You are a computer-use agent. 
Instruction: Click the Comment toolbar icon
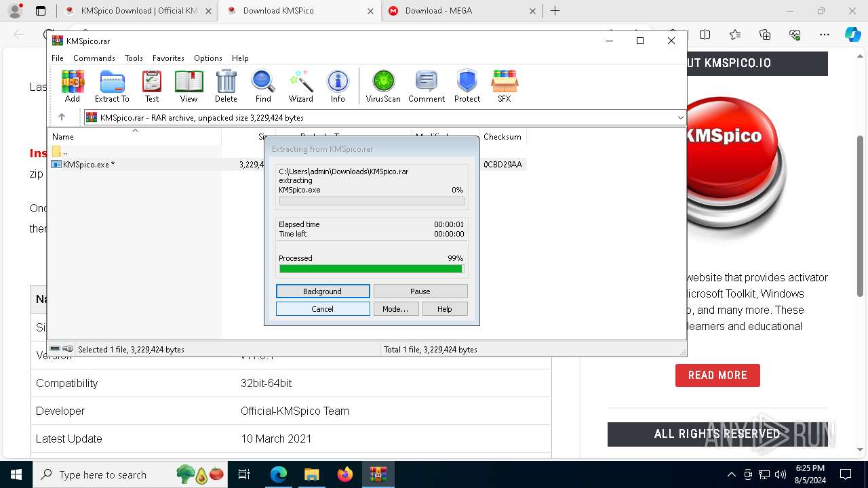(427, 86)
